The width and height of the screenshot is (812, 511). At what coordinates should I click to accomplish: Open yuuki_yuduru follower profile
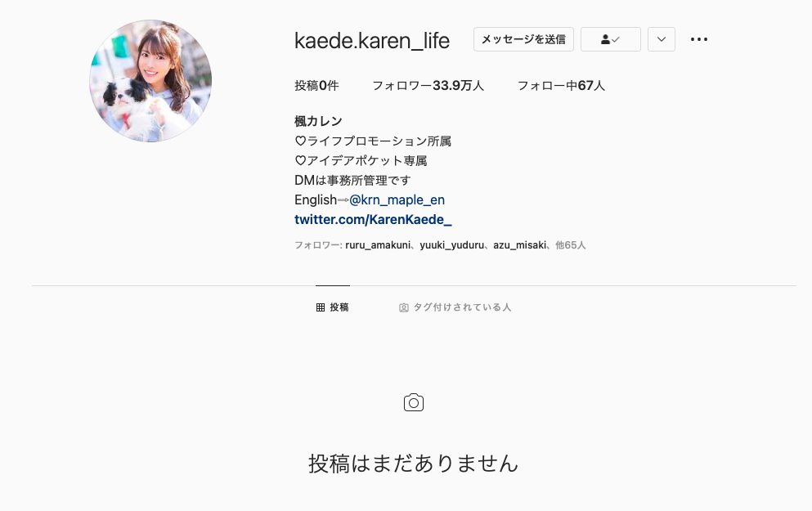[x=451, y=245]
